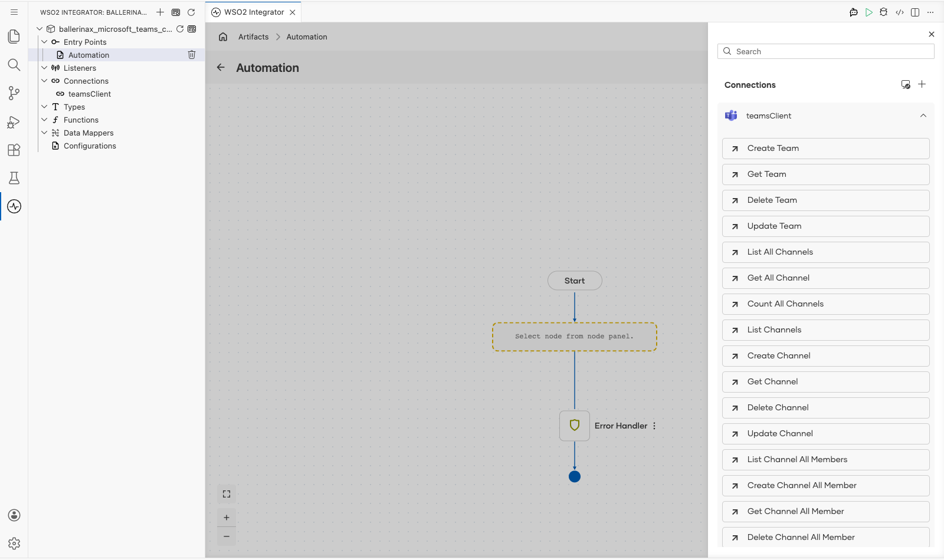Debug the integration with bug icon
This screenshot has width=944, height=560.
(x=883, y=12)
